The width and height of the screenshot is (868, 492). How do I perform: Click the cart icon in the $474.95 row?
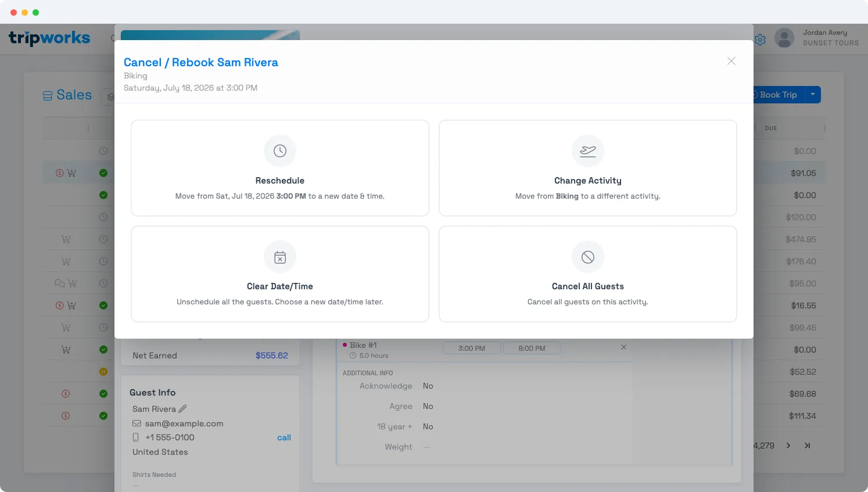point(66,239)
